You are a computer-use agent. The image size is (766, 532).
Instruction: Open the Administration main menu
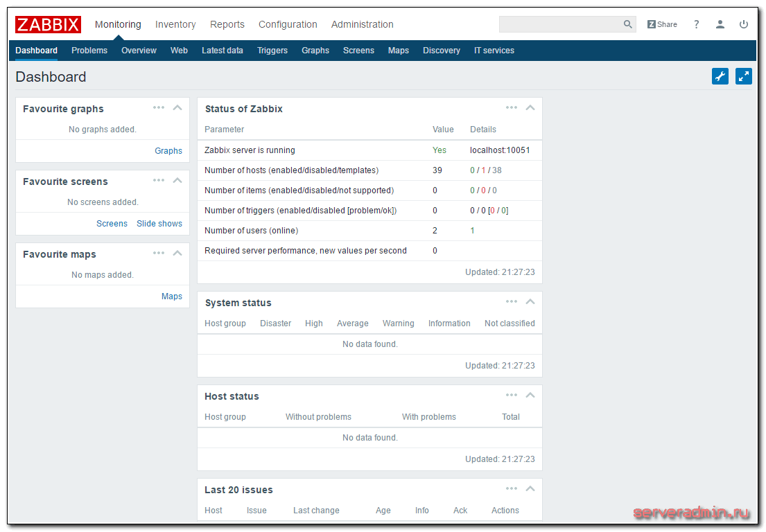pos(362,24)
